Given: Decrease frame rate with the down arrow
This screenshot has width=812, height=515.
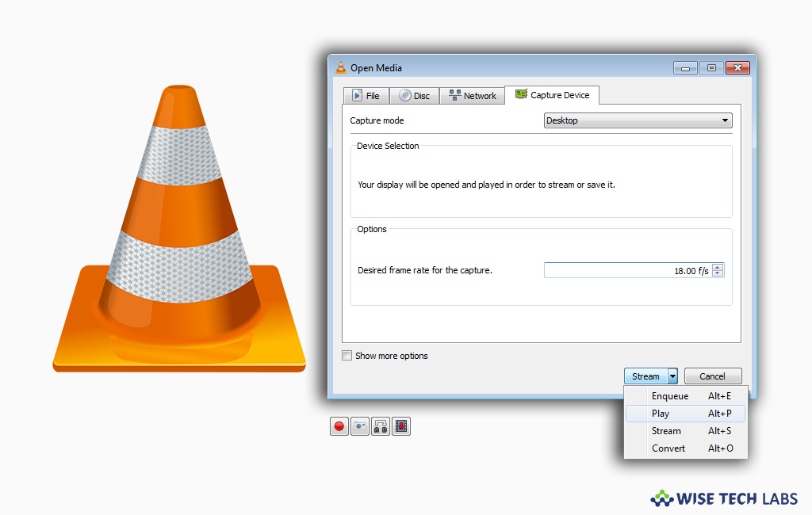Looking at the screenshot, I should pos(718,273).
